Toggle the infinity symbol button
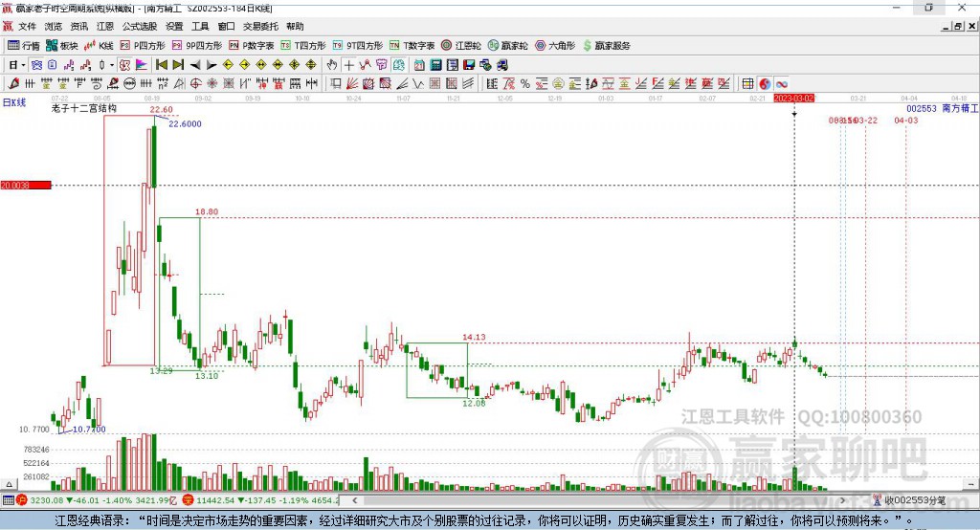Viewport: 980px width, 530px height. coord(781,83)
